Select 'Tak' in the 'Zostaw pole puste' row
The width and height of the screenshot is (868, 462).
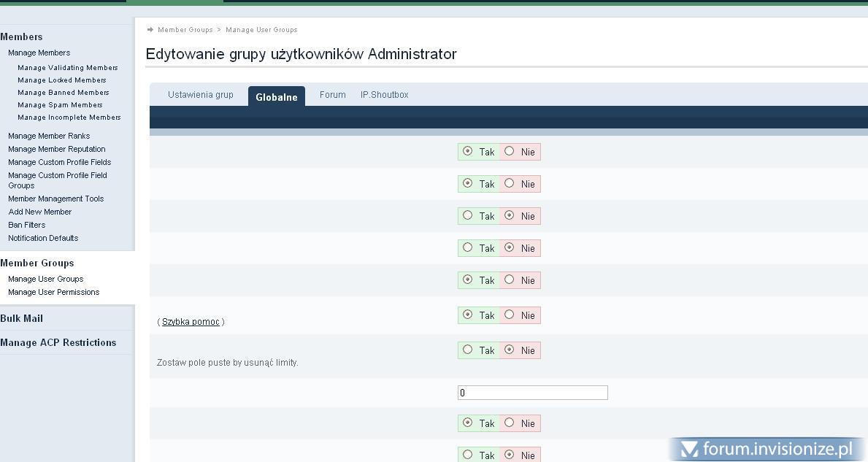click(468, 350)
